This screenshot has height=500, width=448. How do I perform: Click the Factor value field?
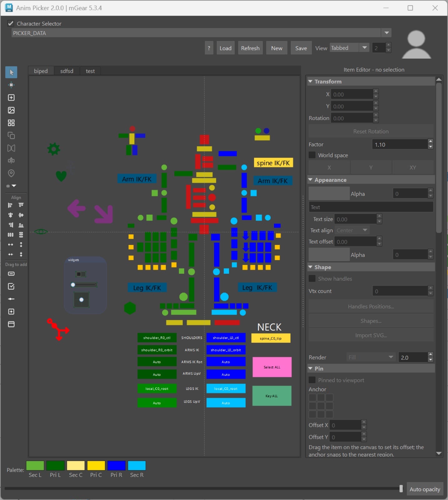[400, 144]
